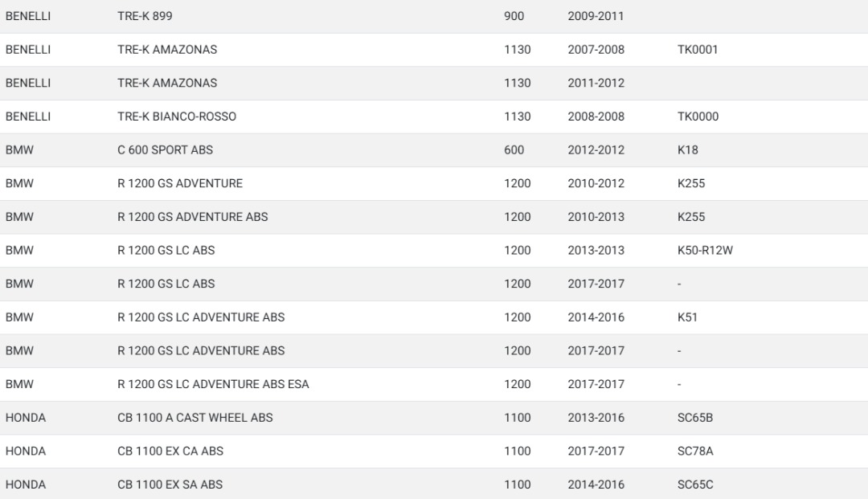Image resolution: width=868 pixels, height=499 pixels.
Task: Select the R 1200 GS ADVENTURE ABS model
Action: click(x=193, y=217)
